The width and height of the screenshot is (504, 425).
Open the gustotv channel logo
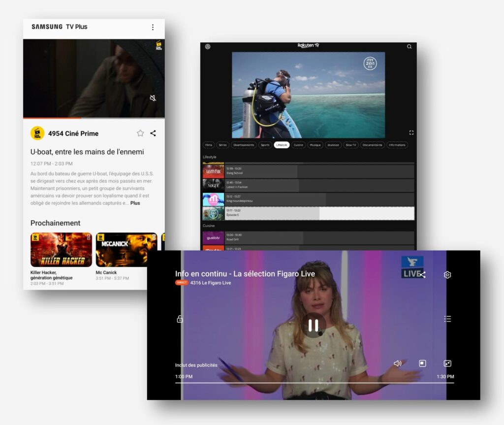pyautogui.click(x=213, y=238)
